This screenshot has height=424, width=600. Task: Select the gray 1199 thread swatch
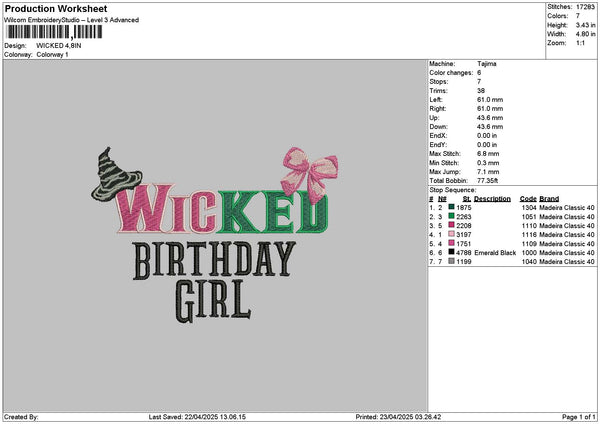tap(451, 261)
